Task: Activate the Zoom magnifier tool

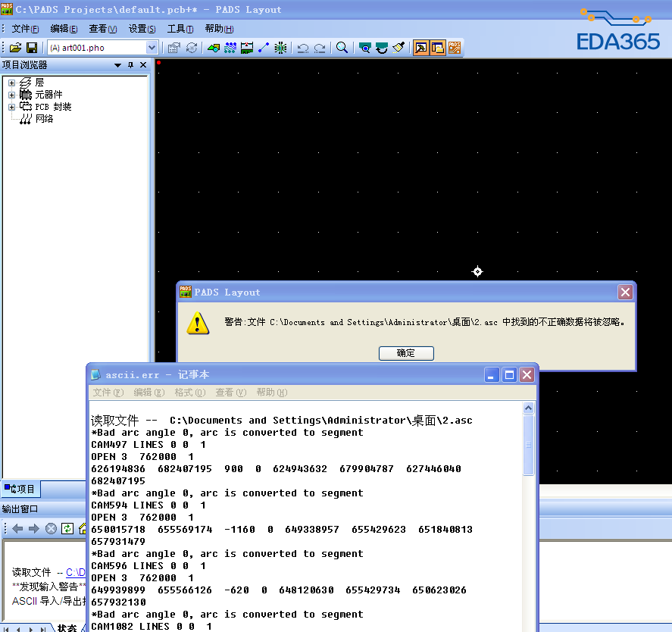Action: click(342, 48)
